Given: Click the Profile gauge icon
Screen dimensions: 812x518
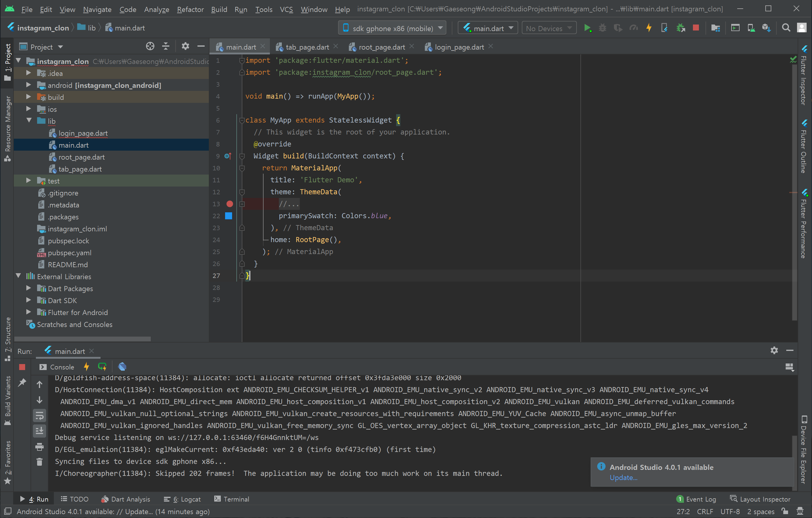Looking at the screenshot, I should point(634,28).
